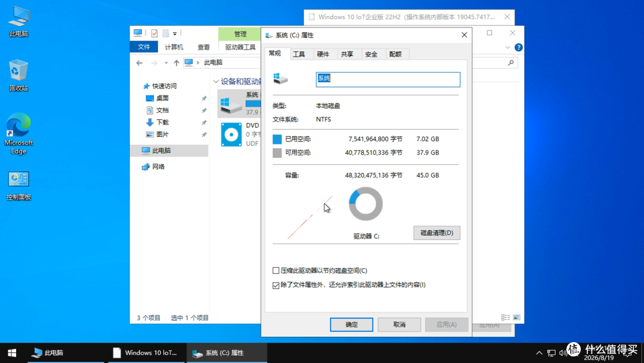This screenshot has width=644, height=363.
Task: Open Explorer help question mark icon
Action: coord(518,47)
